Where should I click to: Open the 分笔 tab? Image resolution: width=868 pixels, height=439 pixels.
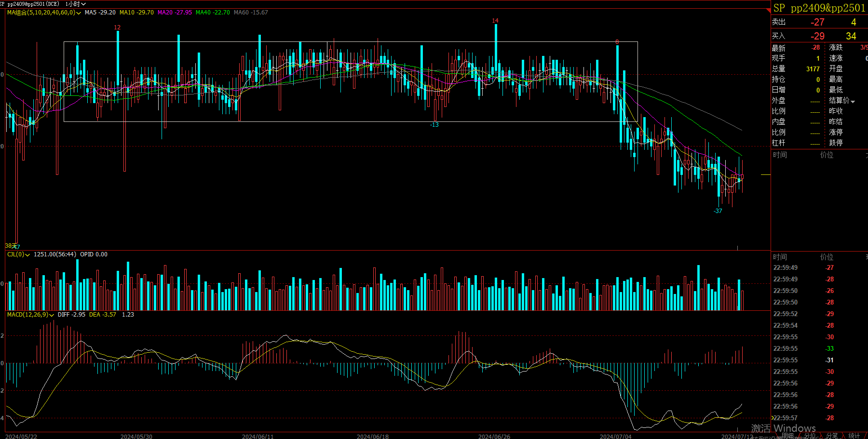[832, 435]
